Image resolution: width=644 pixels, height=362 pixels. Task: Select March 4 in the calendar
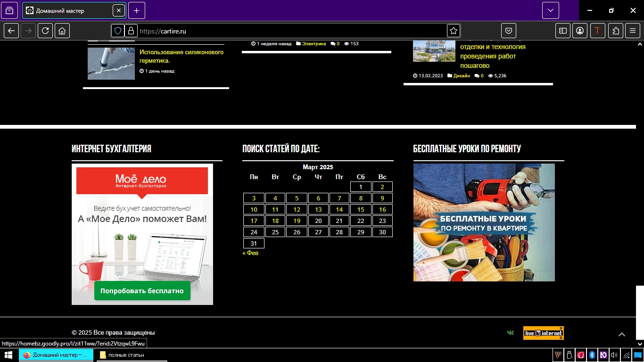[275, 198]
